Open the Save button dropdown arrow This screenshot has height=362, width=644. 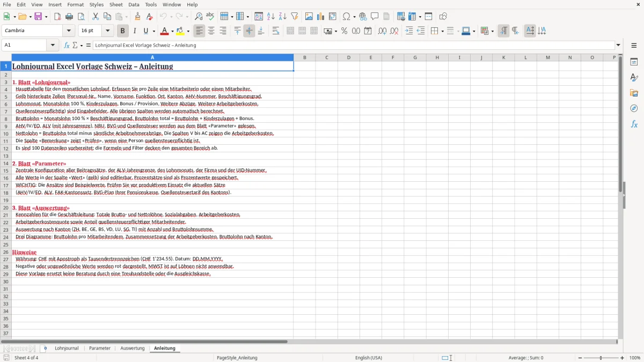[x=46, y=17]
